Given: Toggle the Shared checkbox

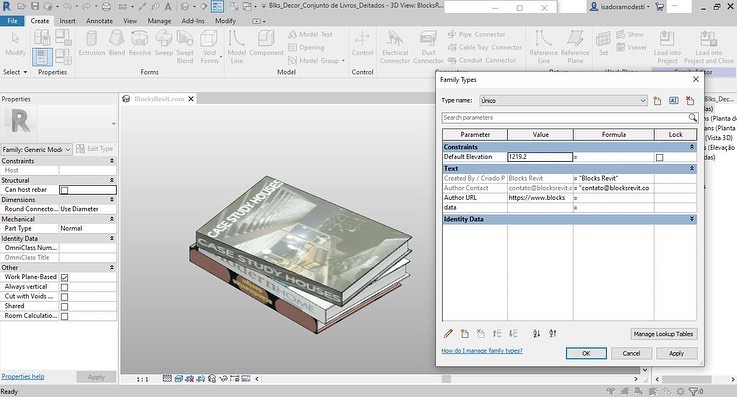Looking at the screenshot, I should [x=64, y=306].
